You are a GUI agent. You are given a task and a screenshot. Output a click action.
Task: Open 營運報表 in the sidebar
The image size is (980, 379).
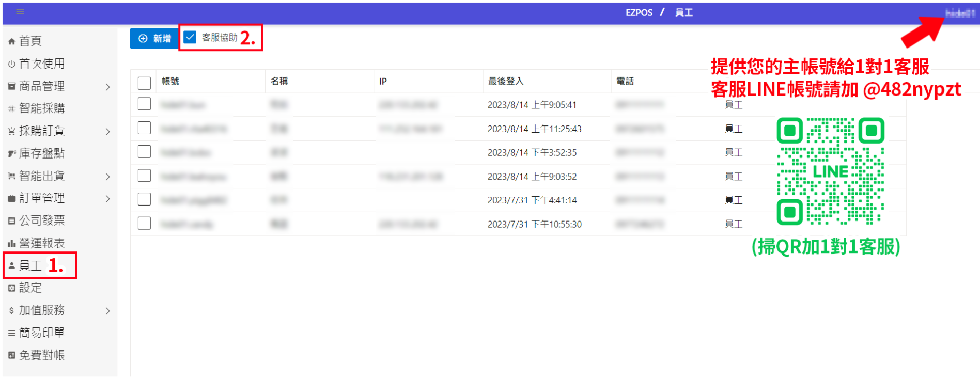(x=42, y=243)
